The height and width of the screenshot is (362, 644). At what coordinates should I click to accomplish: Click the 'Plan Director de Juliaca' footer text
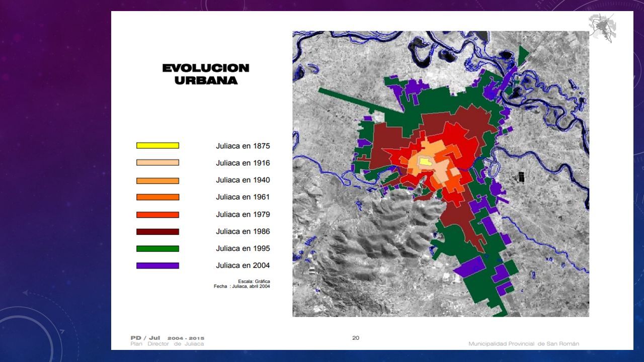point(167,344)
